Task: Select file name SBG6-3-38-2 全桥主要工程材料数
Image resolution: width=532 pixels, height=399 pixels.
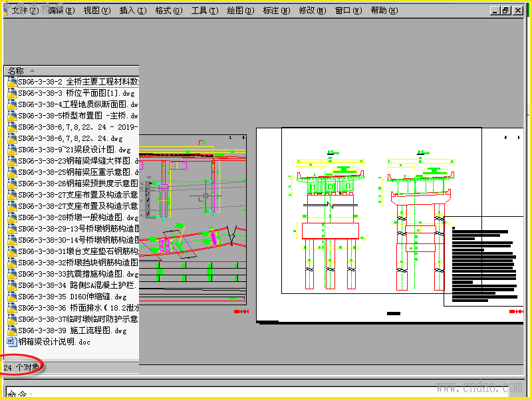Action: coord(78,82)
